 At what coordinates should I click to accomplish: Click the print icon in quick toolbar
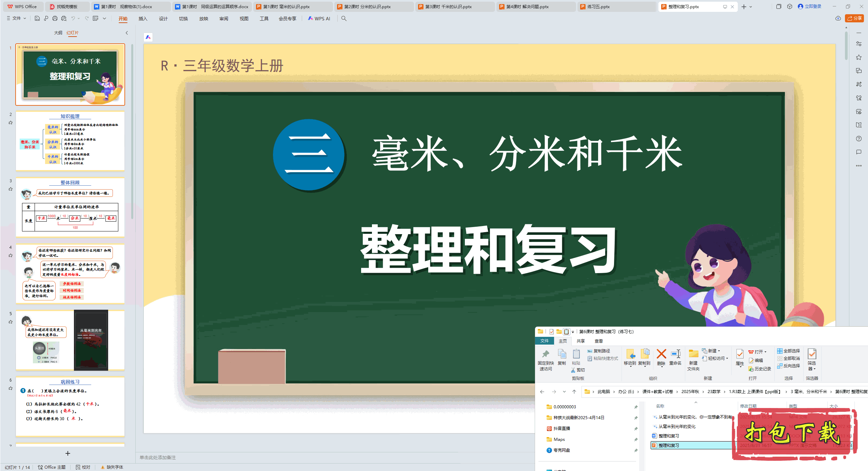[x=55, y=18]
